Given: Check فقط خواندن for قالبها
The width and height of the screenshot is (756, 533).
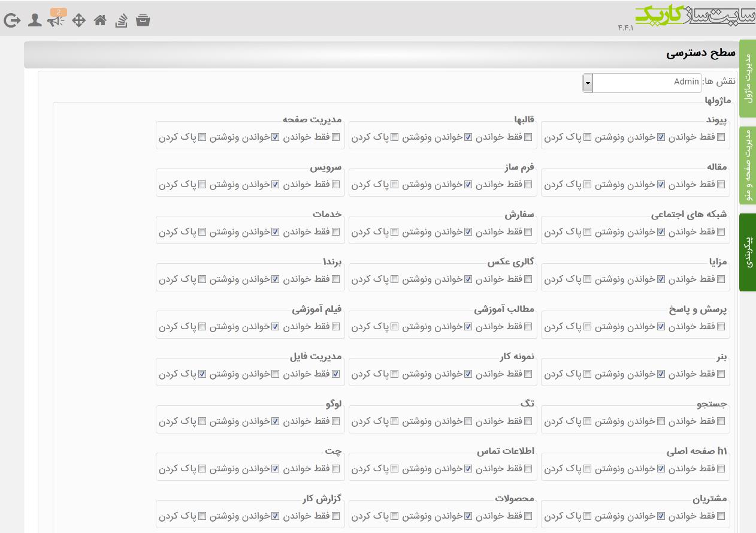Looking at the screenshot, I should tap(528, 137).
